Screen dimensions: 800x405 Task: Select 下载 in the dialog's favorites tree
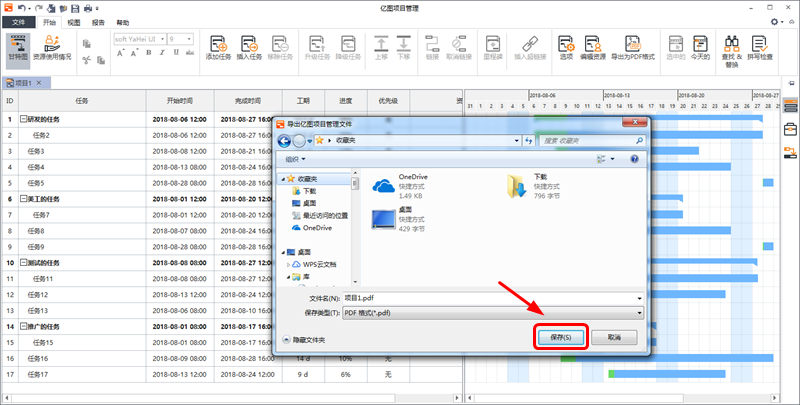coord(305,191)
